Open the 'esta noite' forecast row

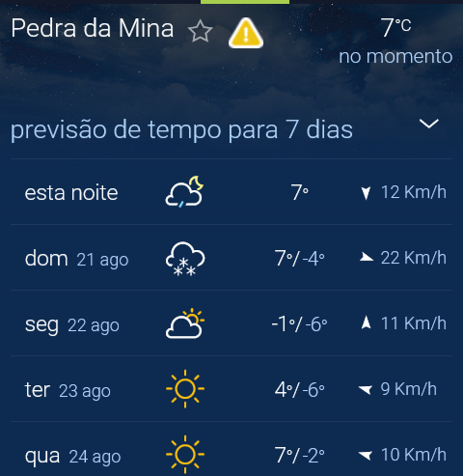point(231,192)
